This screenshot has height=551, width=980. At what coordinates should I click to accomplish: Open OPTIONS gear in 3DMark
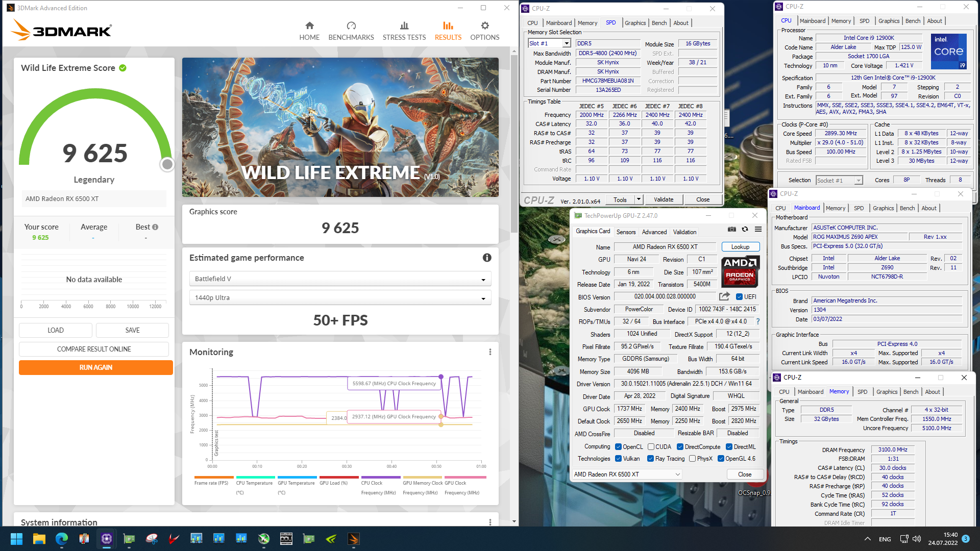485,31
